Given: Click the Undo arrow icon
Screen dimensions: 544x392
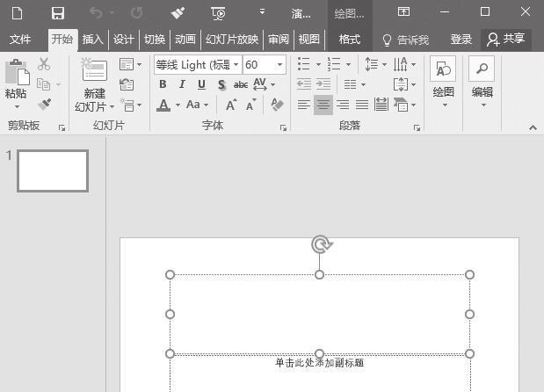Looking at the screenshot, I should click(x=96, y=13).
